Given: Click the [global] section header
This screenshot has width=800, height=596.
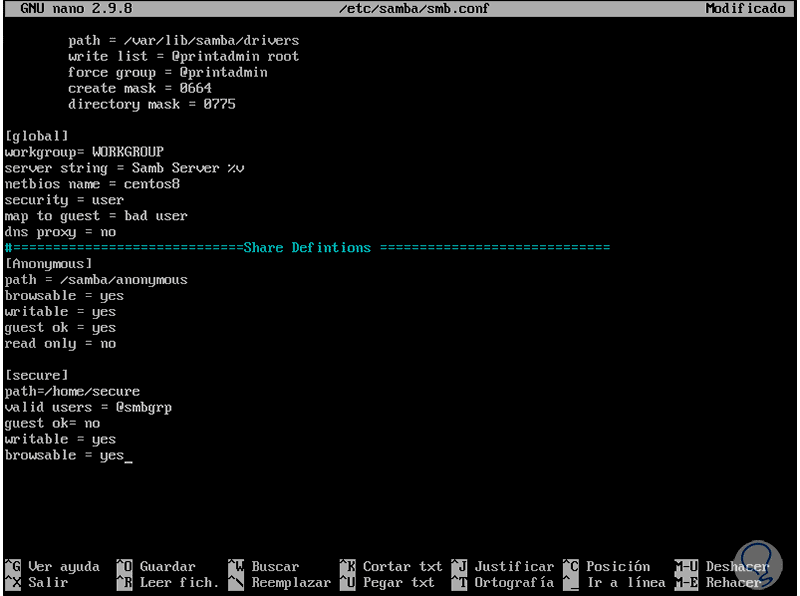Looking at the screenshot, I should [x=36, y=136].
